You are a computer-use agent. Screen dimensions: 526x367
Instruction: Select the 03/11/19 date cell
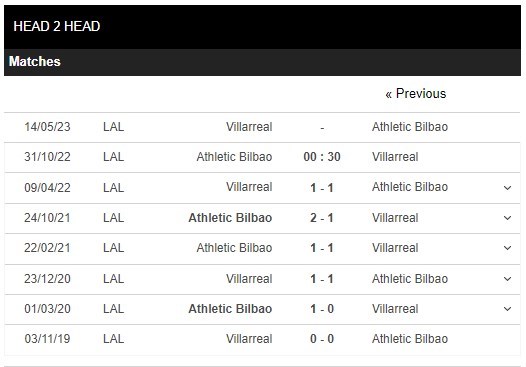point(47,339)
